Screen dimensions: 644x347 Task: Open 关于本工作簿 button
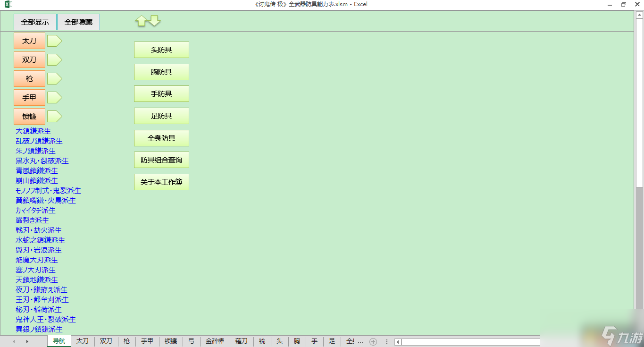tap(161, 182)
